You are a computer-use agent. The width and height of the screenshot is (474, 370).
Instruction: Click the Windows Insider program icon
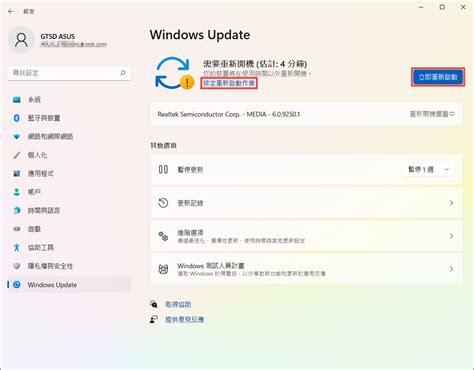coord(163,269)
